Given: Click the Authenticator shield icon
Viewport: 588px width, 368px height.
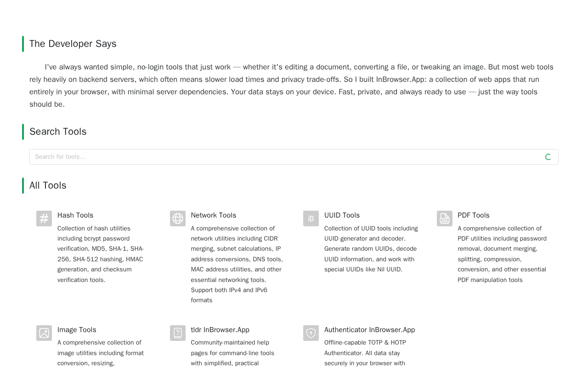Looking at the screenshot, I should pyautogui.click(x=311, y=333).
